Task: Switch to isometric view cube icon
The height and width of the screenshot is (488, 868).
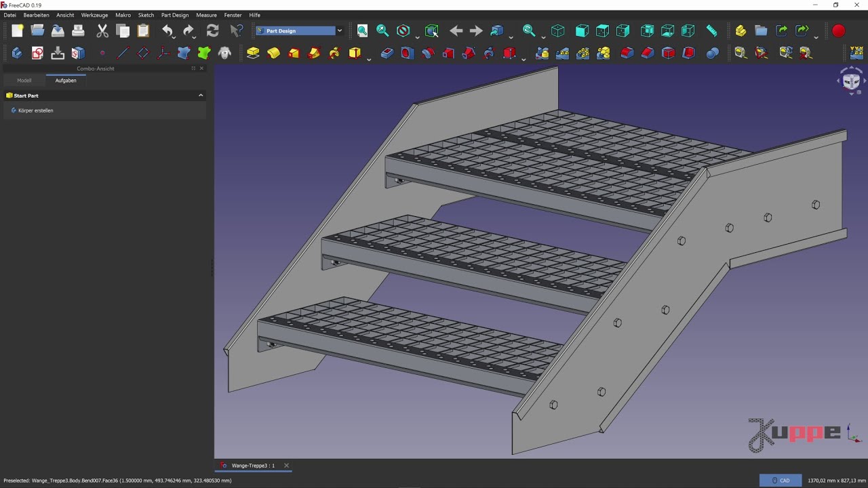Action: coord(558,30)
